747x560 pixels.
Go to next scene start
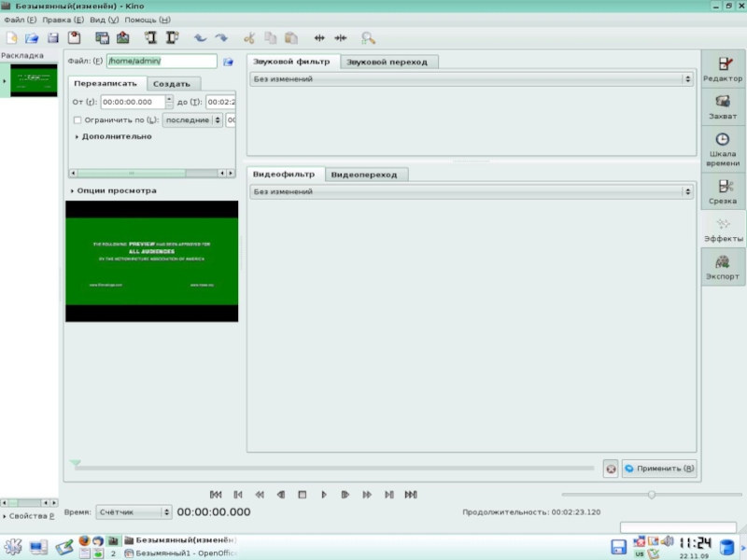[x=388, y=495]
